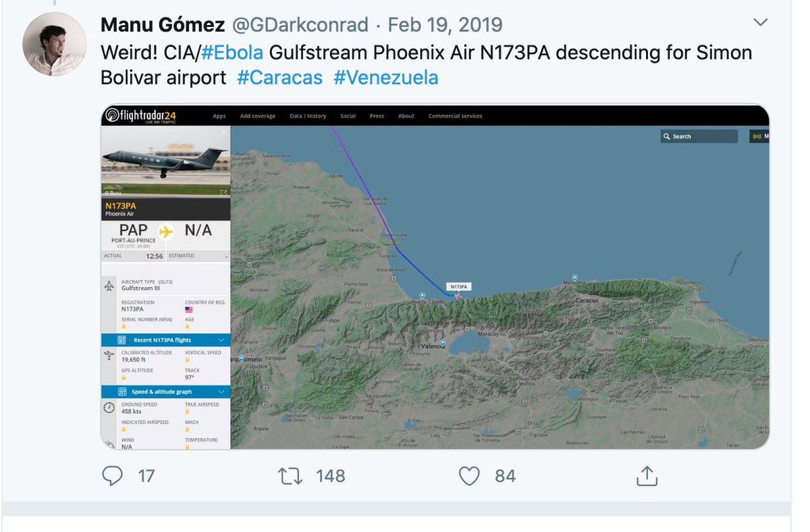Select the N173PA aircraft marker on map

[x=458, y=296]
